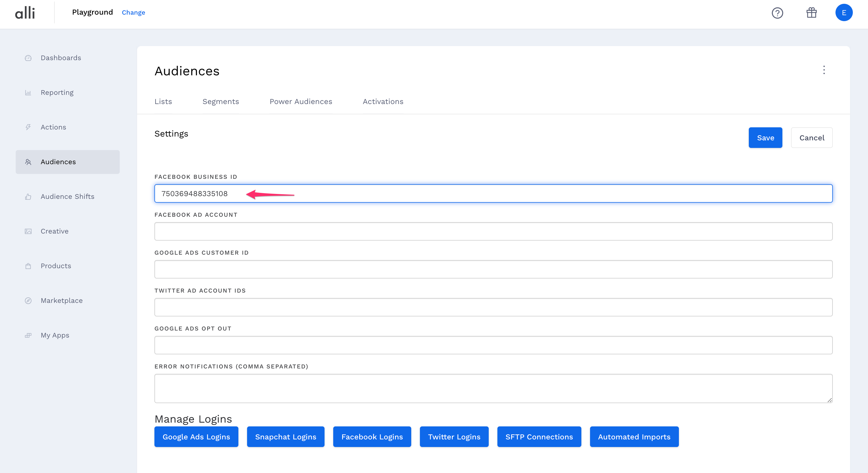Click the Facebook Ad Account input field
The image size is (868, 473).
pos(493,231)
